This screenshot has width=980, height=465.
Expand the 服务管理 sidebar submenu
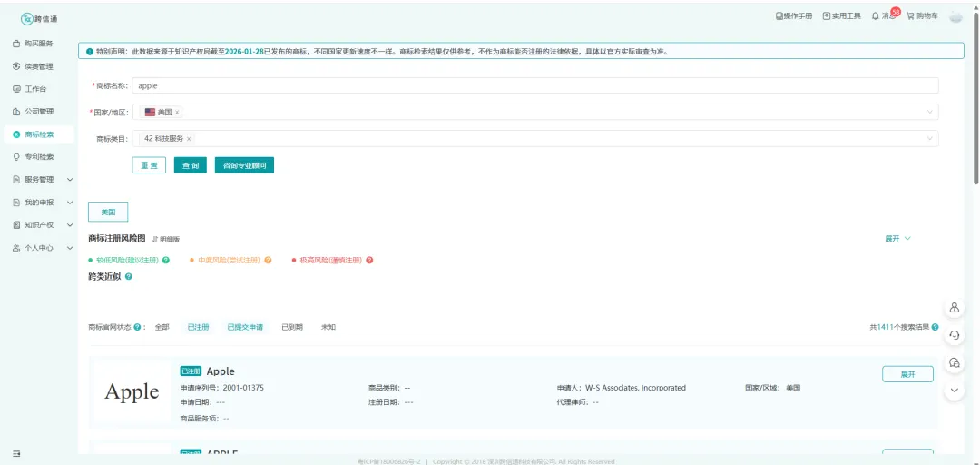click(70, 180)
